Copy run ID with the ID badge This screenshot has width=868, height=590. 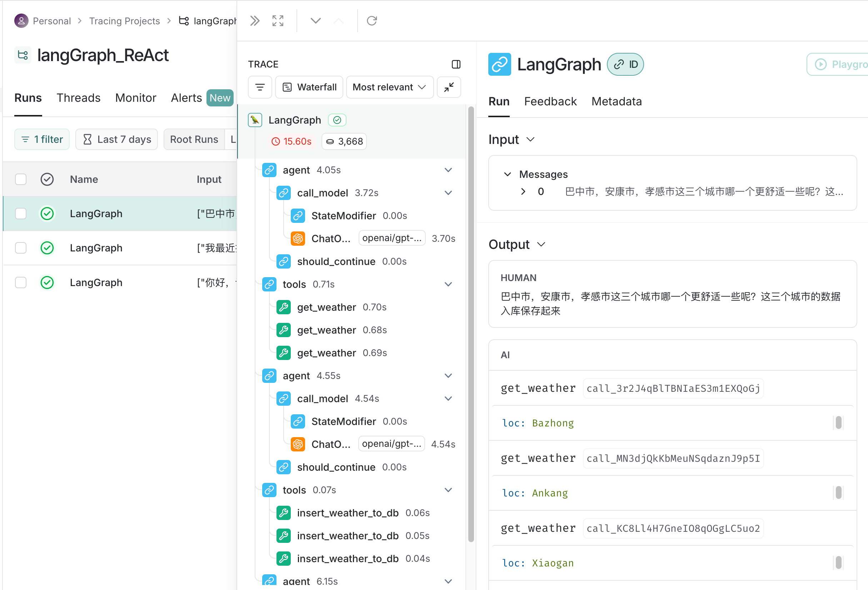625,65
